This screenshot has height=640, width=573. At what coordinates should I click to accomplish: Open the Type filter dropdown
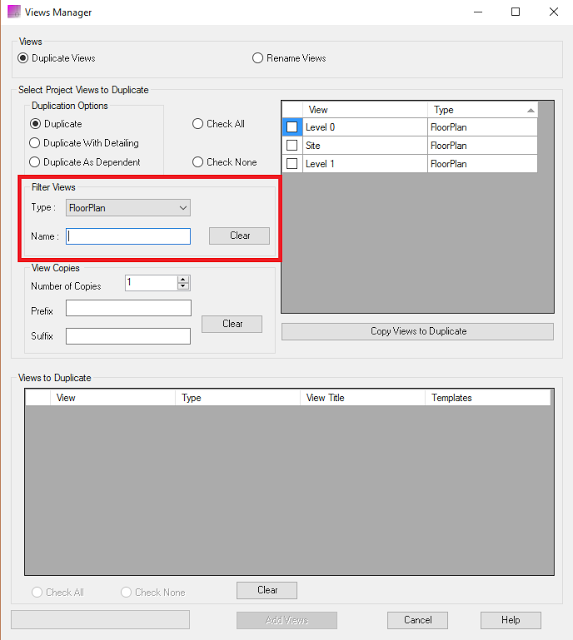pos(128,208)
